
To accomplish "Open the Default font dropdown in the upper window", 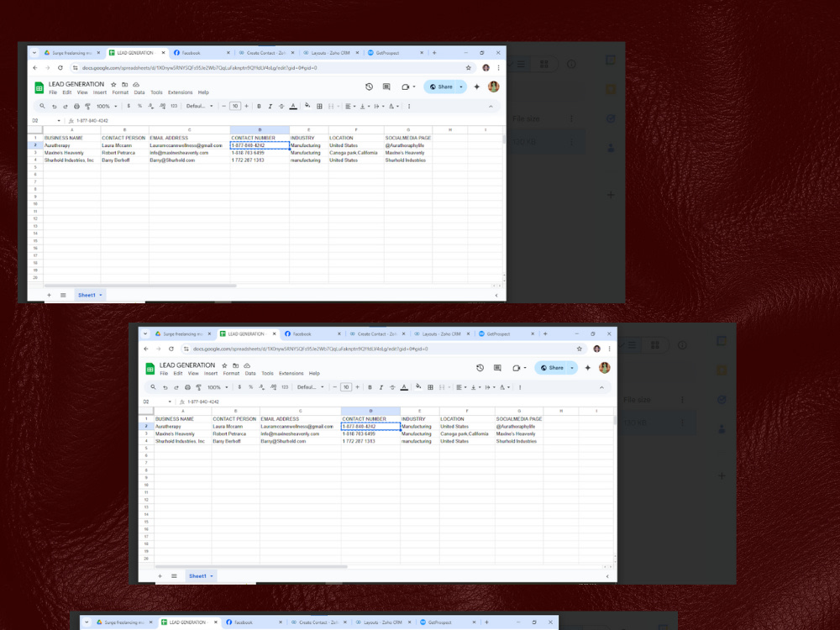I will click(199, 106).
